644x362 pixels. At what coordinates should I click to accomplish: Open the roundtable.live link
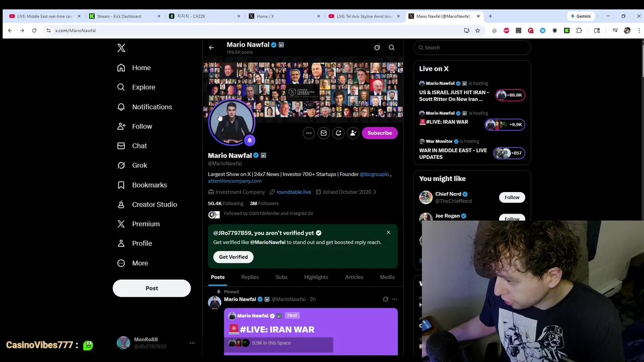click(294, 192)
